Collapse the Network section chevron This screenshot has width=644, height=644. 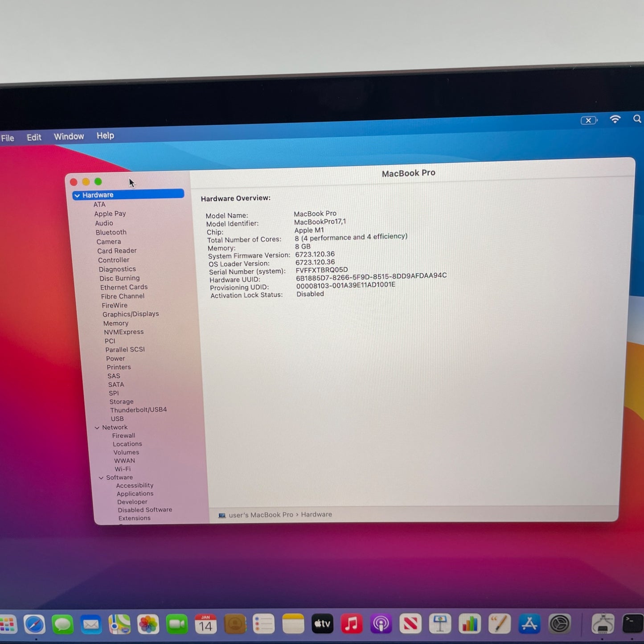[x=97, y=428]
